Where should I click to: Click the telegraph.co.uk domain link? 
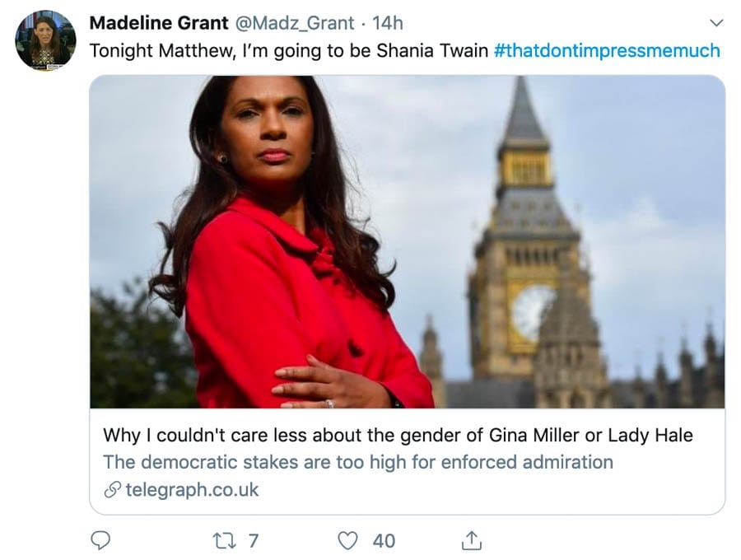192,490
